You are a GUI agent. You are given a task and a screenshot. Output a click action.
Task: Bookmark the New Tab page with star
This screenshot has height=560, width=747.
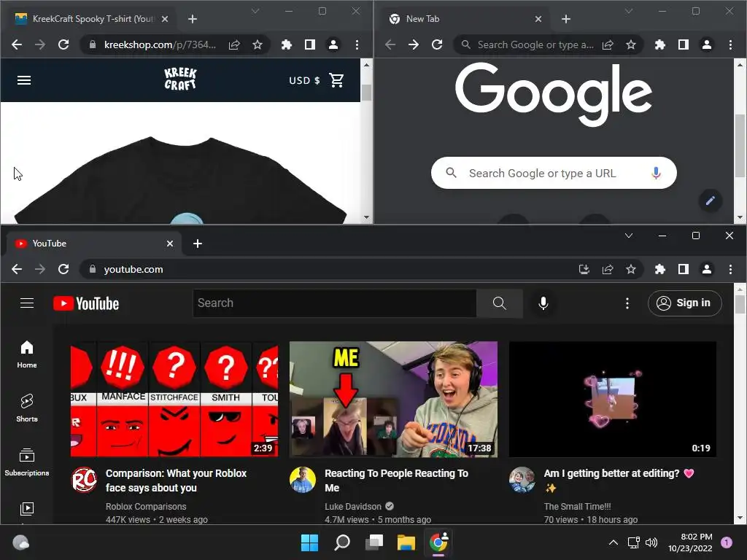(x=631, y=44)
